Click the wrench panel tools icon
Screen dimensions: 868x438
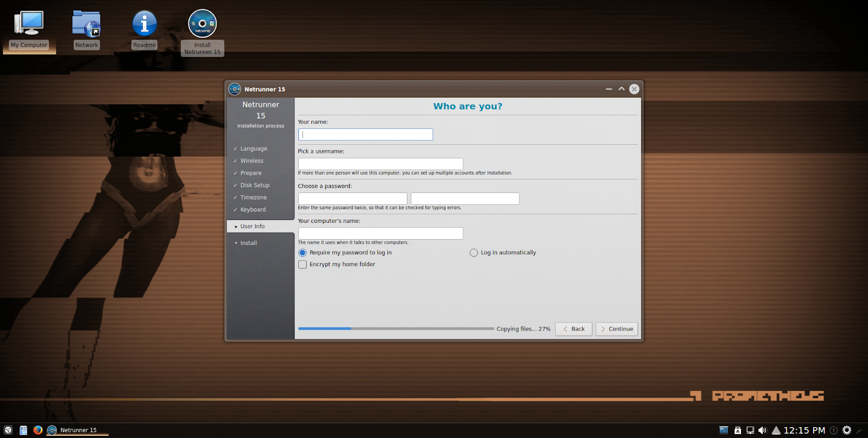pyautogui.click(x=859, y=430)
